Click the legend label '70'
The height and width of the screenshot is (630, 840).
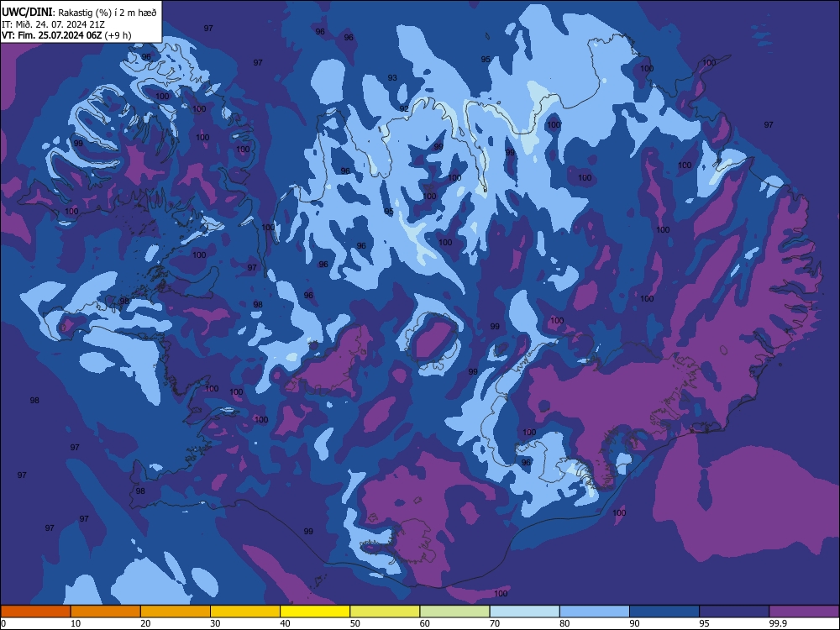pos(495,623)
